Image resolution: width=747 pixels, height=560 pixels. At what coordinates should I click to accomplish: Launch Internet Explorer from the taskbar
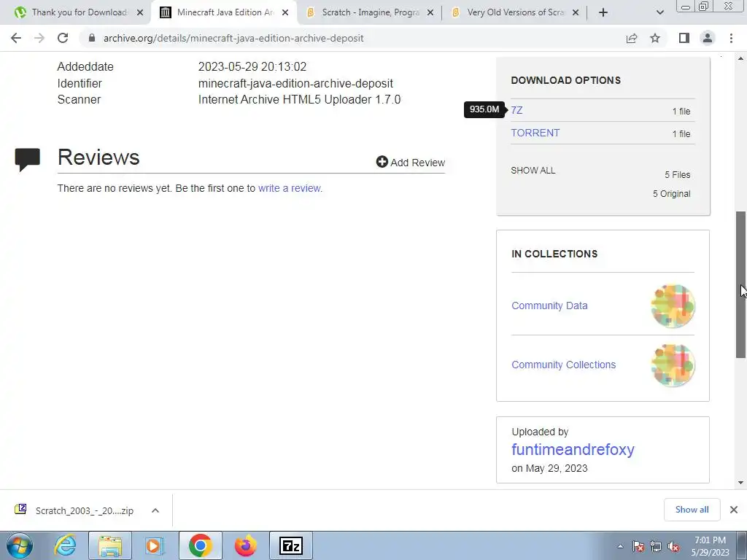click(x=65, y=545)
